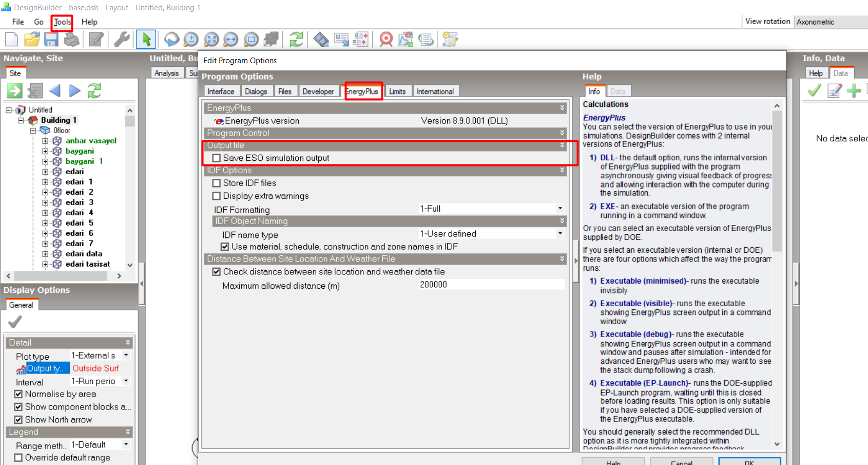Click the red target icon in toolbar

(x=386, y=40)
